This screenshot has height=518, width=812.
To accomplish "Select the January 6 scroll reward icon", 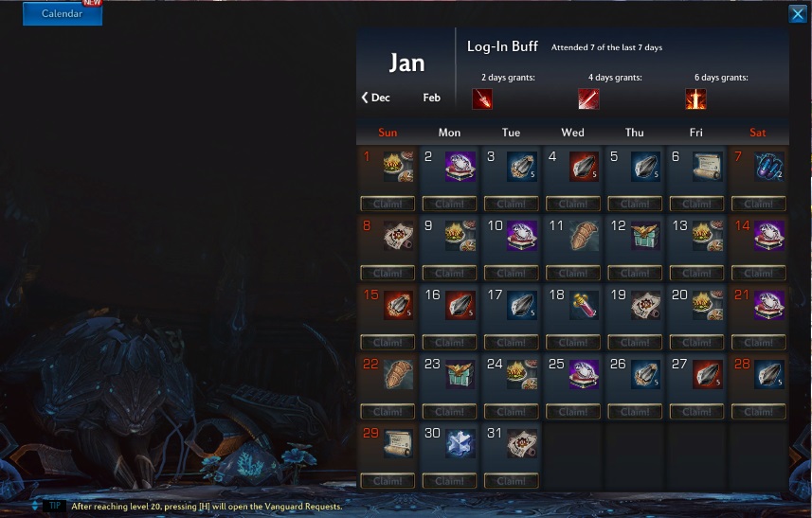I will 707,166.
